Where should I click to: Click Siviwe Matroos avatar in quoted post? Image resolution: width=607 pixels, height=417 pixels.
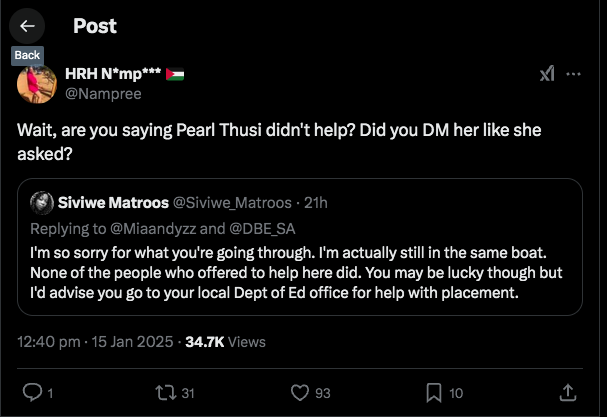pos(41,203)
